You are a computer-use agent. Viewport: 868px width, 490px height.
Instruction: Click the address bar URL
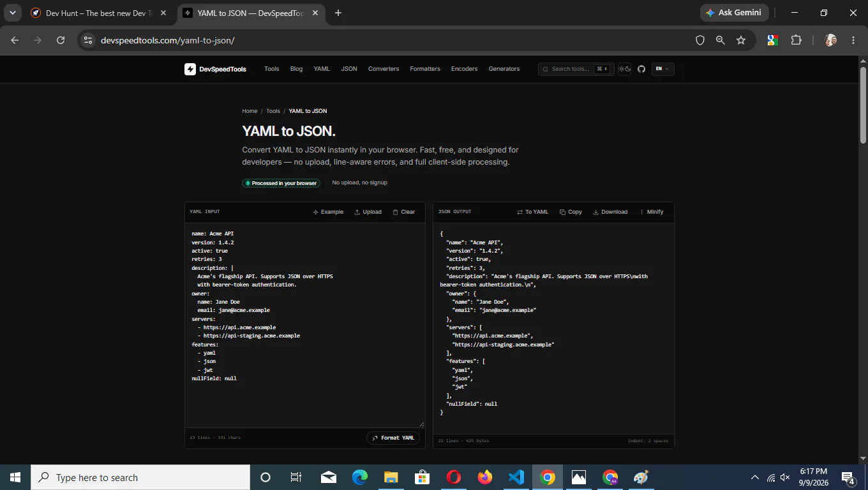click(x=168, y=40)
